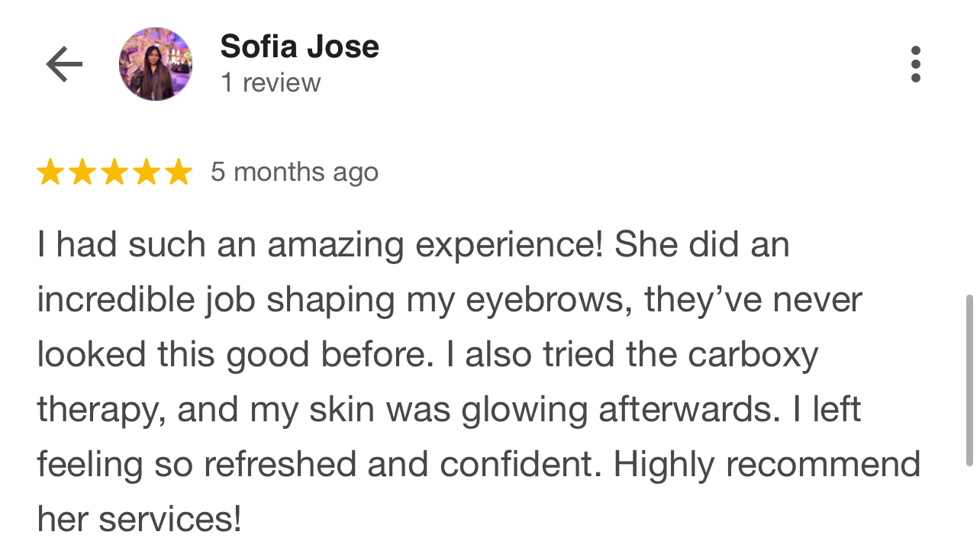Navigate back using the left arrow
Image resolution: width=980 pixels, height=551 pixels.
[63, 63]
